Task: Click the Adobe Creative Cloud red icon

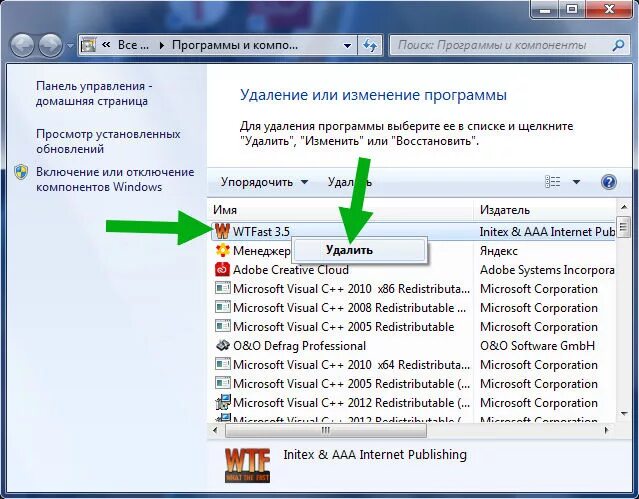Action: click(223, 269)
